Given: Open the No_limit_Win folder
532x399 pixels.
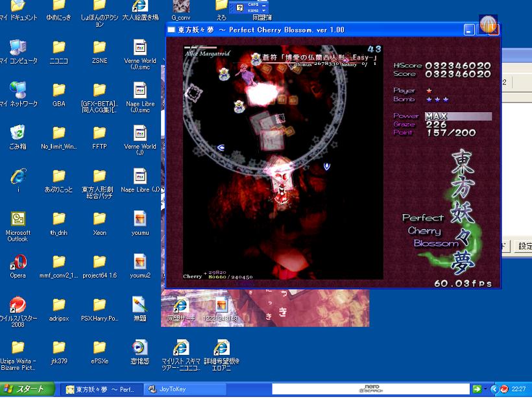Looking at the screenshot, I should (58, 137).
